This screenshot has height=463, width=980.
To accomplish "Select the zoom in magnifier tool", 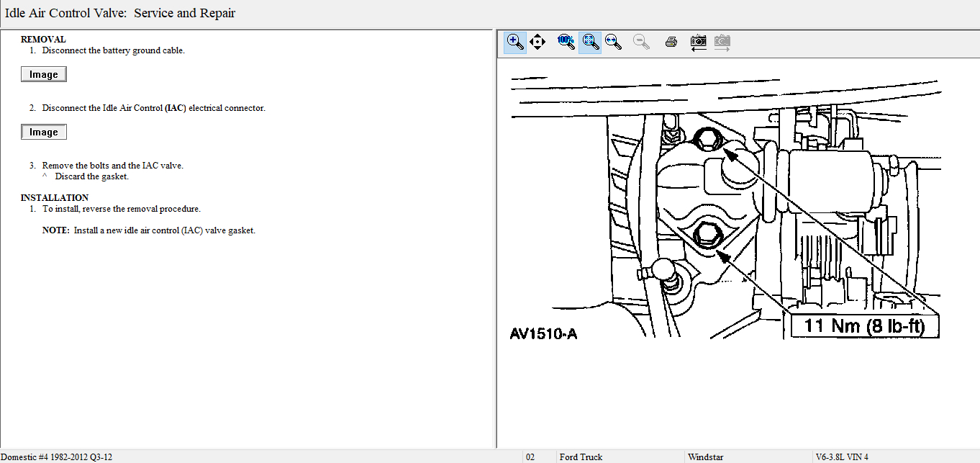I will (515, 42).
